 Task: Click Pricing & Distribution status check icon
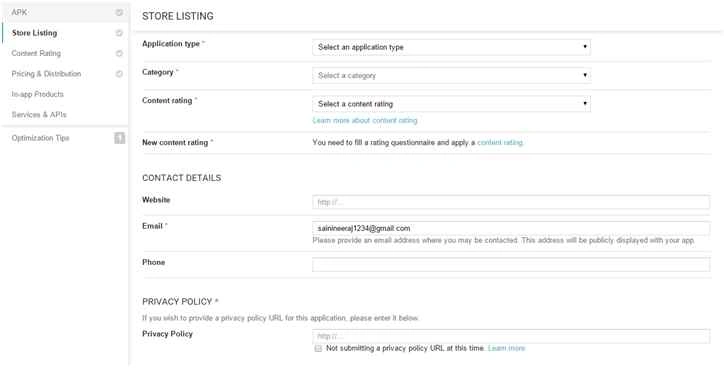click(x=119, y=73)
